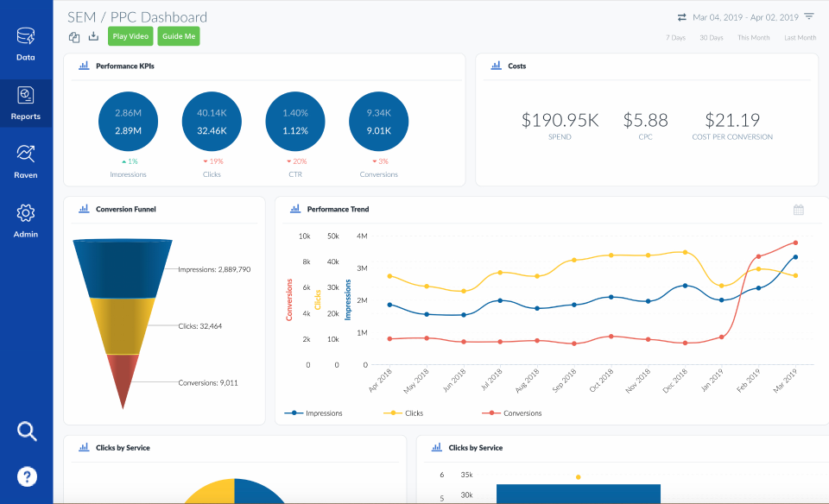Open the calendar icon on Performance Trend
Screen dimensions: 829x504
[x=798, y=209]
